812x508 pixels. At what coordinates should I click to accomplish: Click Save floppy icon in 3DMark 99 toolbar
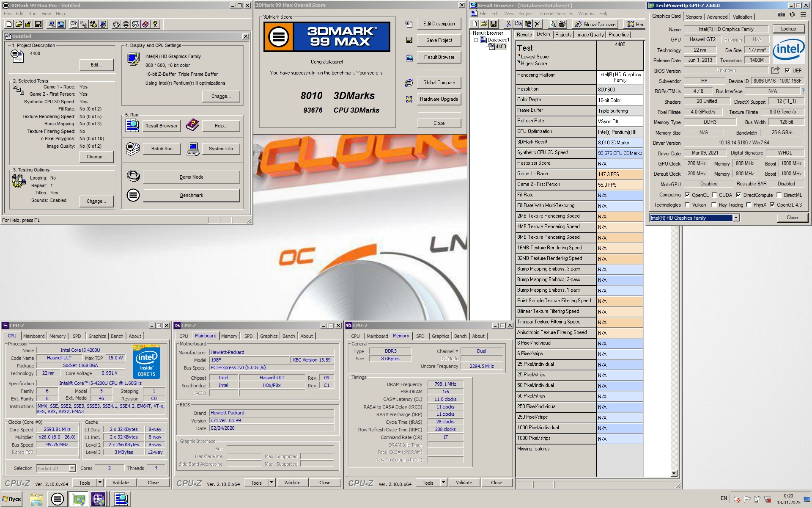(38, 25)
